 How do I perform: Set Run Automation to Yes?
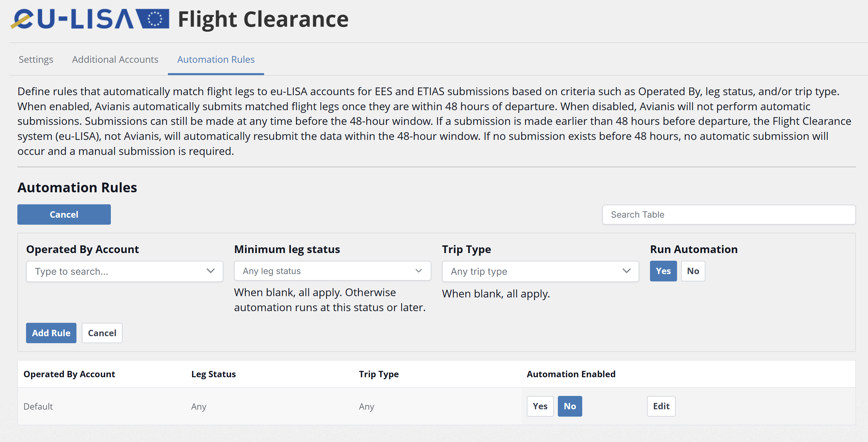(663, 271)
